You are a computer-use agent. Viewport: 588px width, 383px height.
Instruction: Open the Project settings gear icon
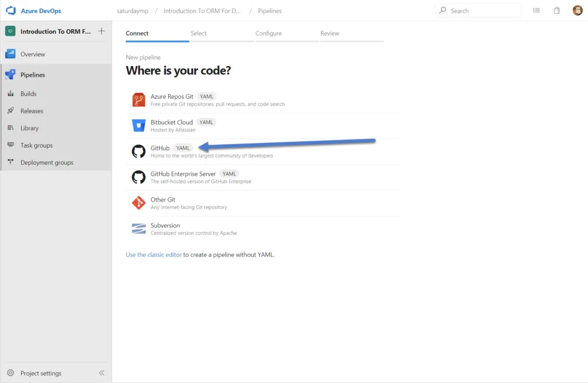10,373
